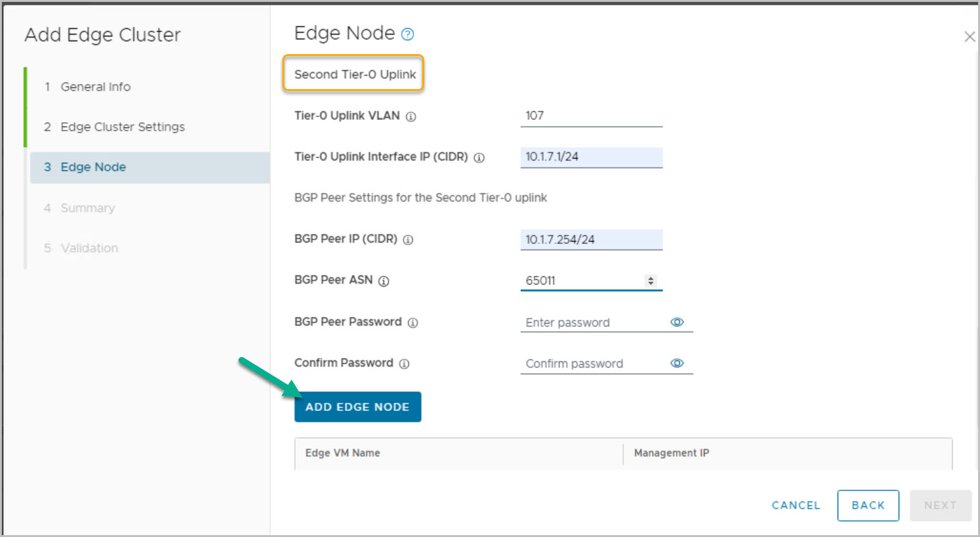Focus the BGP Peer IP (CIDR) field
Screen dimensions: 980x537
click(591, 240)
